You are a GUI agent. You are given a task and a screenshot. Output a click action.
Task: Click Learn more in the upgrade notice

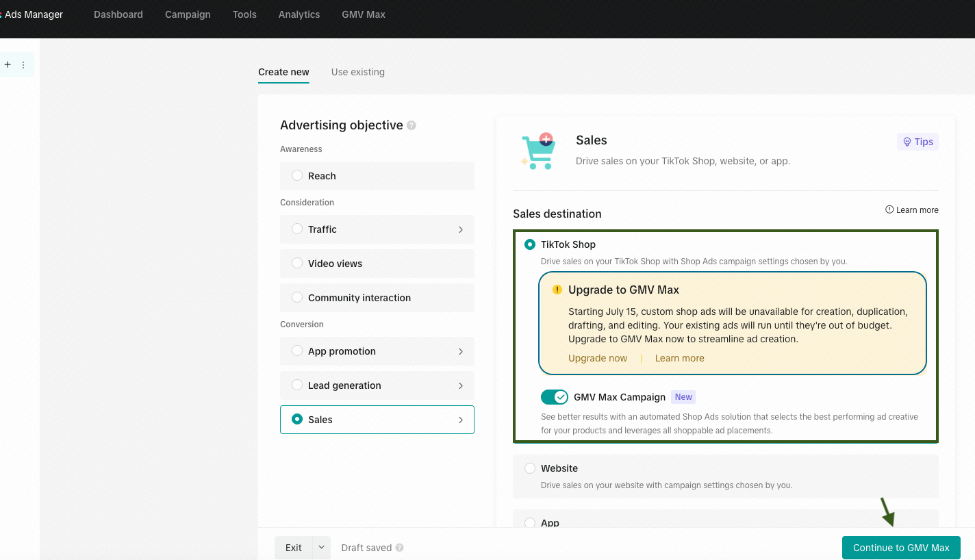tap(680, 358)
